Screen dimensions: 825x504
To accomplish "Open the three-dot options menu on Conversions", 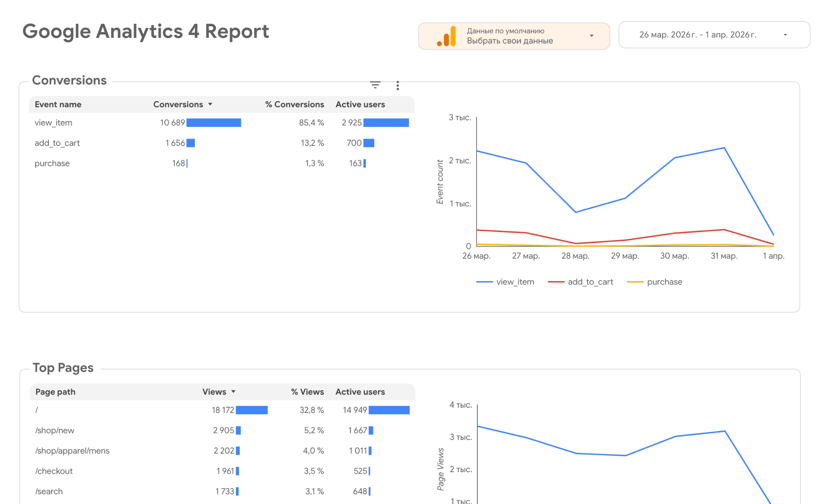I will click(397, 85).
